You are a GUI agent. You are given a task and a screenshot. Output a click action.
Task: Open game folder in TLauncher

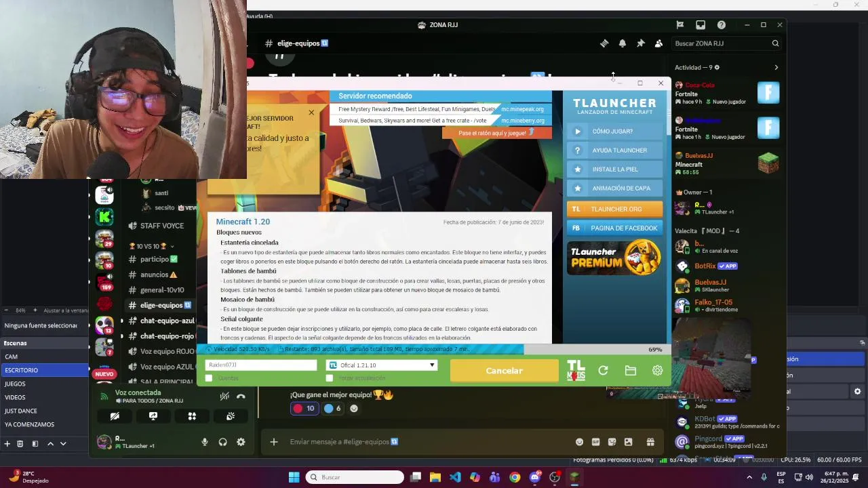click(x=631, y=371)
